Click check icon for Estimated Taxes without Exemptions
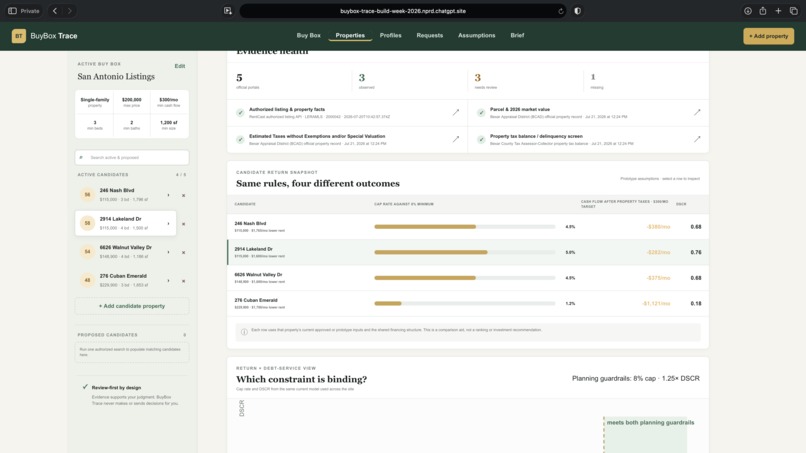This screenshot has height=453, width=806. pyautogui.click(x=240, y=139)
